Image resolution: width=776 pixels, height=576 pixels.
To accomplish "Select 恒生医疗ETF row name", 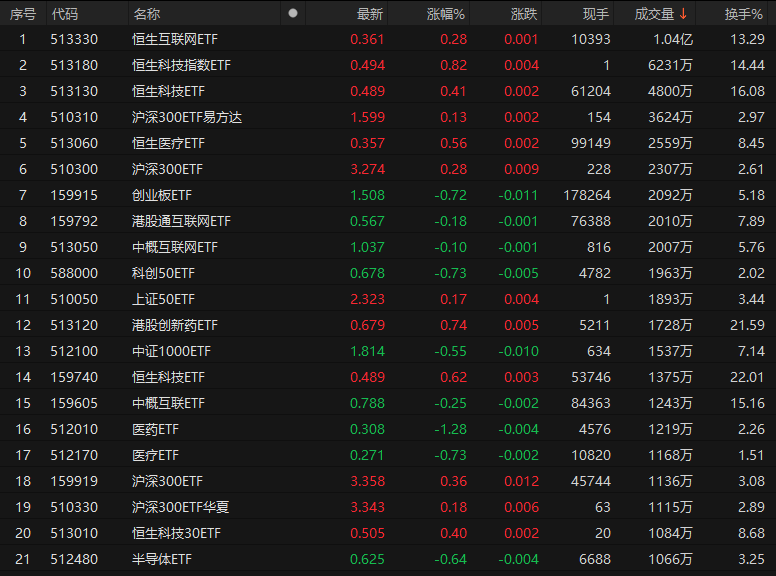I will pos(168,143).
